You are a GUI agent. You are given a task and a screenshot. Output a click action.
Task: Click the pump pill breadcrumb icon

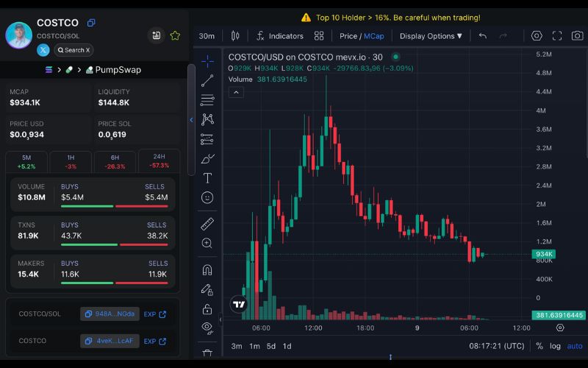click(x=69, y=70)
